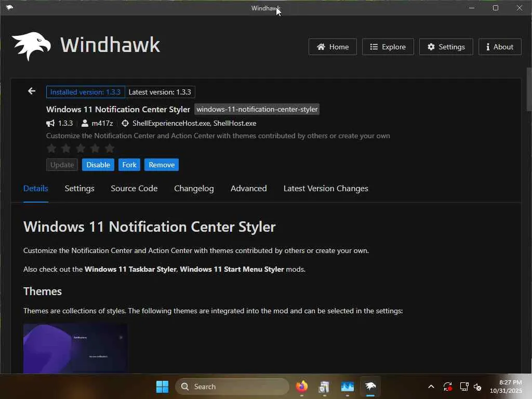Screen dimensions: 532x399
Task: Click the sync update tray icon
Action: click(447, 387)
